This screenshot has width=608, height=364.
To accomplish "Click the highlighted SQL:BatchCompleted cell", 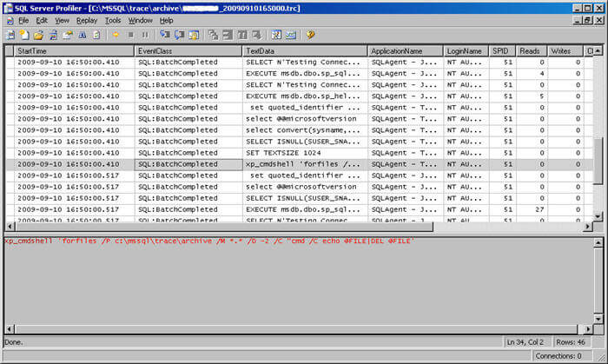I will tap(188, 164).
